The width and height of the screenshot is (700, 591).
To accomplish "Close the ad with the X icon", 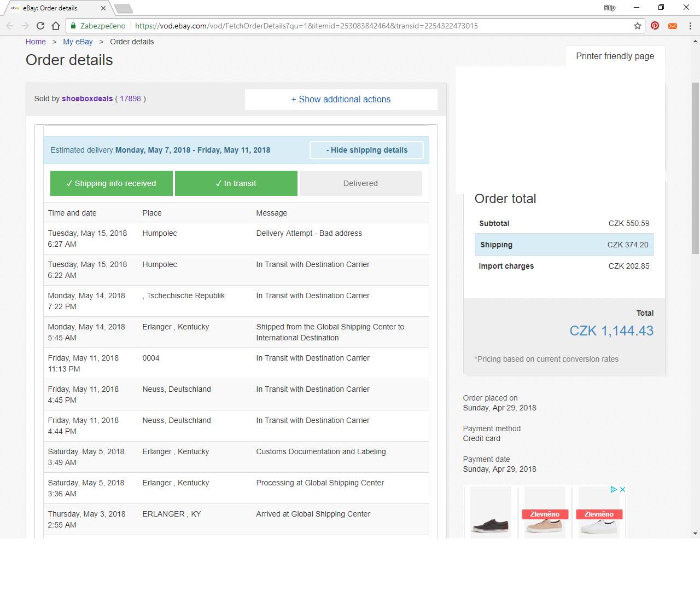I will [622, 489].
